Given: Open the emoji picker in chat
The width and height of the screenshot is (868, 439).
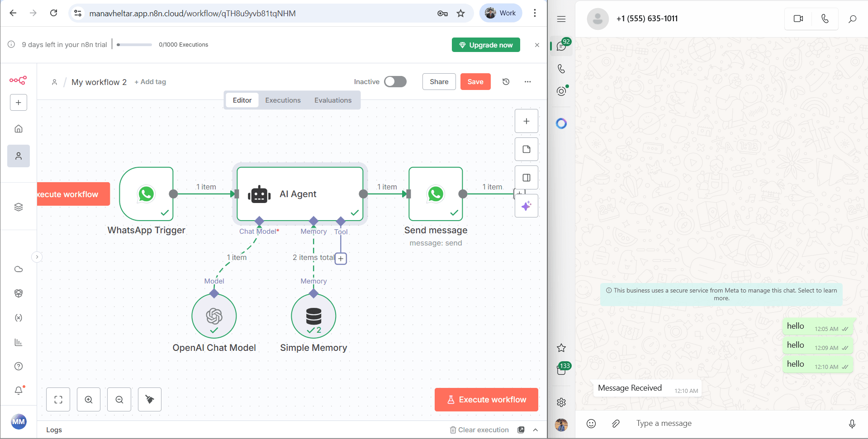Looking at the screenshot, I should (591, 424).
